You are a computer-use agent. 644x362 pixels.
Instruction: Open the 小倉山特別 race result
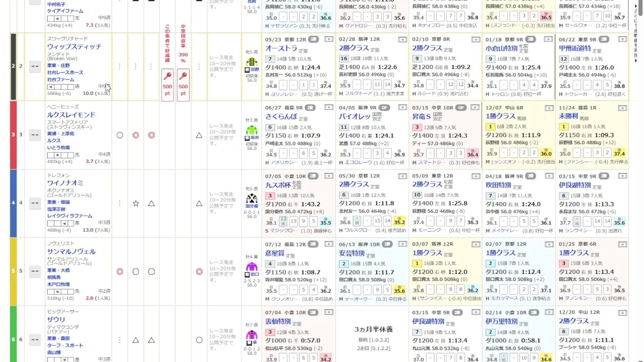click(x=502, y=49)
